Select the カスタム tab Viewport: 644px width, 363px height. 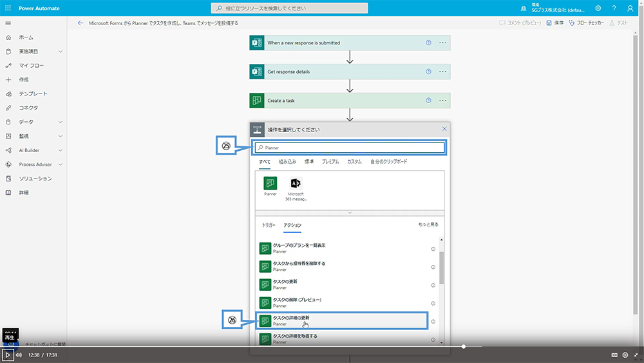click(x=354, y=162)
